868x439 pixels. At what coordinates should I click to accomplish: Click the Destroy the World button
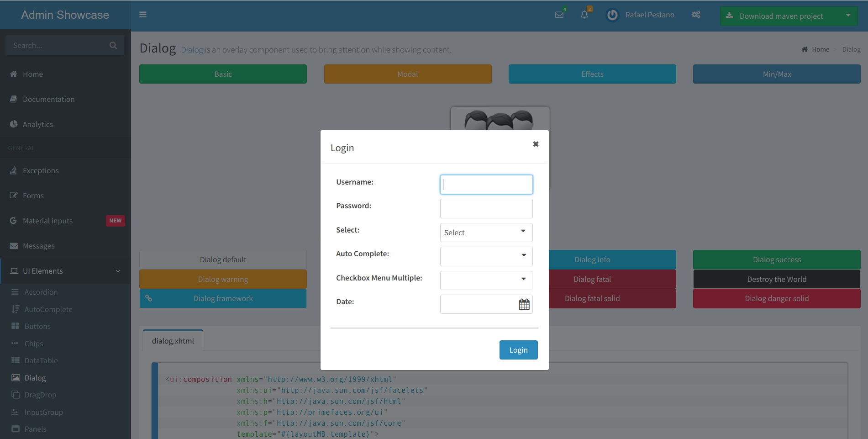(777, 279)
